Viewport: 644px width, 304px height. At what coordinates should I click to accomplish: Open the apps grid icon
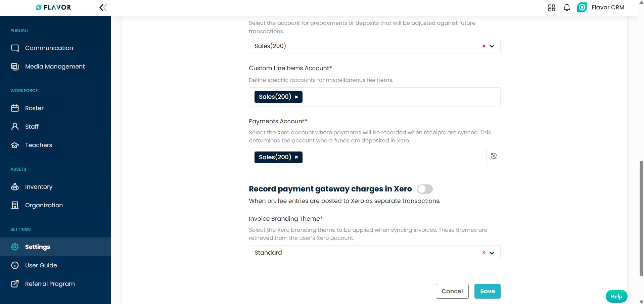551,8
